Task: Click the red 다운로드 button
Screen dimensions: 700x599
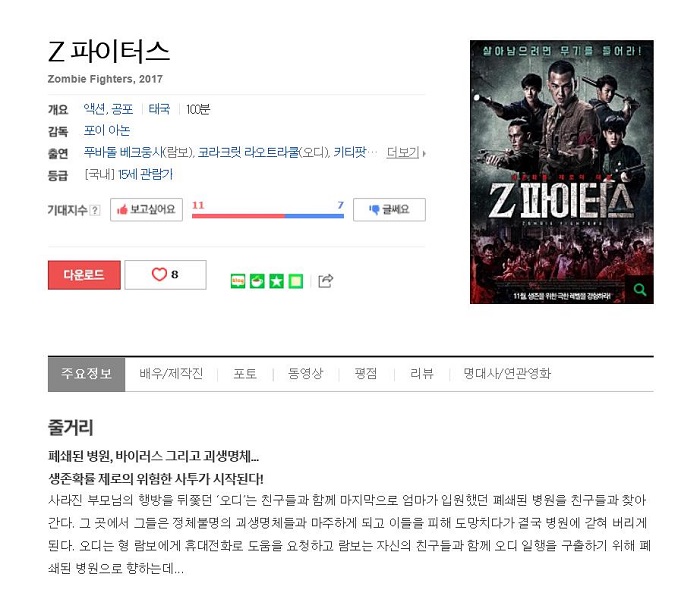Action: tap(84, 275)
